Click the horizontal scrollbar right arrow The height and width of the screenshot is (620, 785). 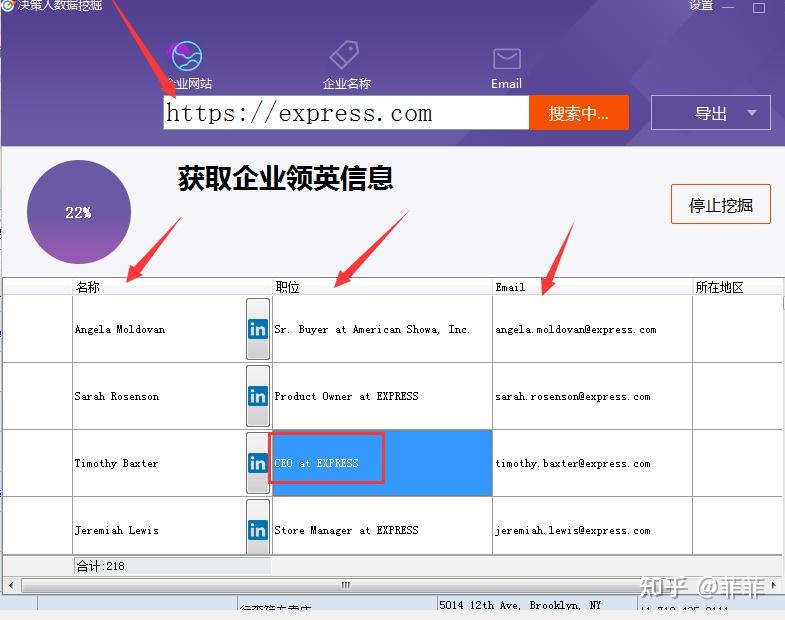click(x=774, y=585)
